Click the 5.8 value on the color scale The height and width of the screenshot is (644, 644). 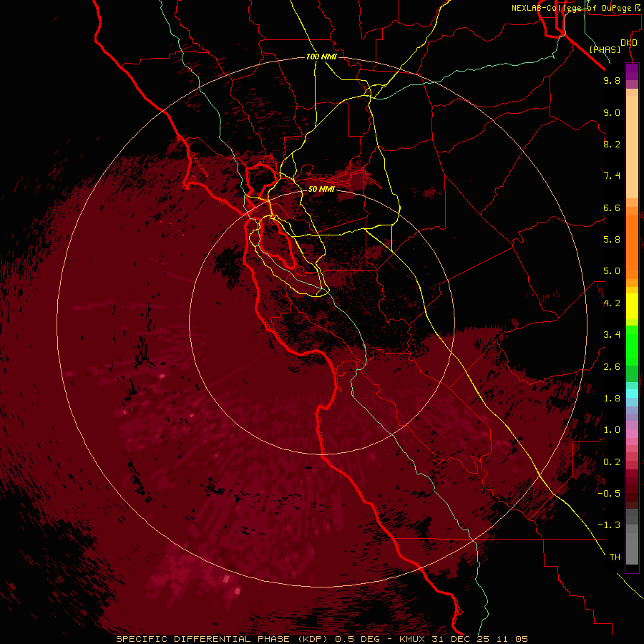click(612, 240)
